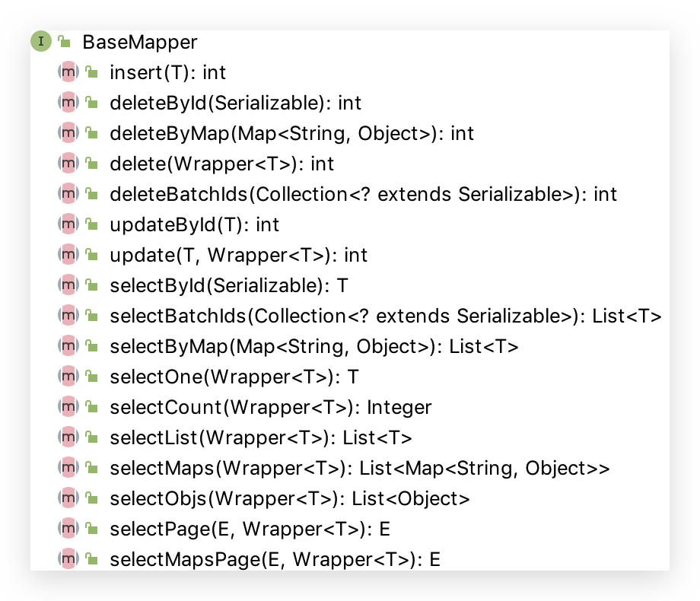Viewport: 700px width, 601px height.
Task: Choose the selectObjs method row
Action: pos(289,498)
